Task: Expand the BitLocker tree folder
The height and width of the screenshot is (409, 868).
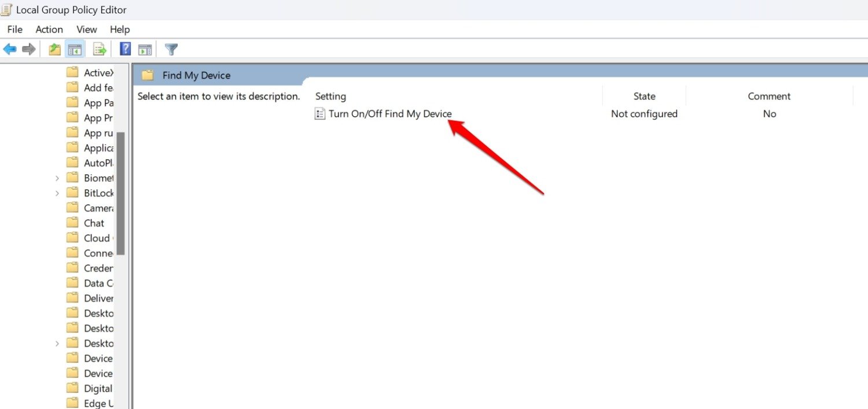Action: (57, 193)
